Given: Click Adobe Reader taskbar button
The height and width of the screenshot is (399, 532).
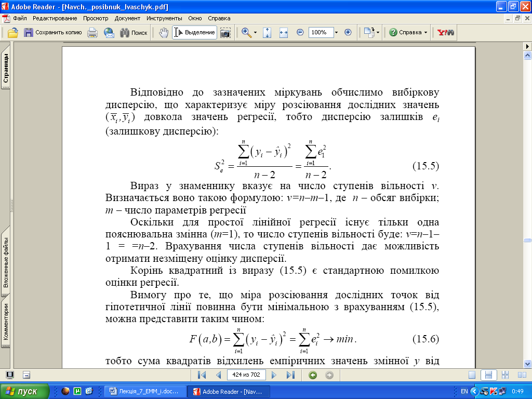Looking at the screenshot, I should [229, 392].
